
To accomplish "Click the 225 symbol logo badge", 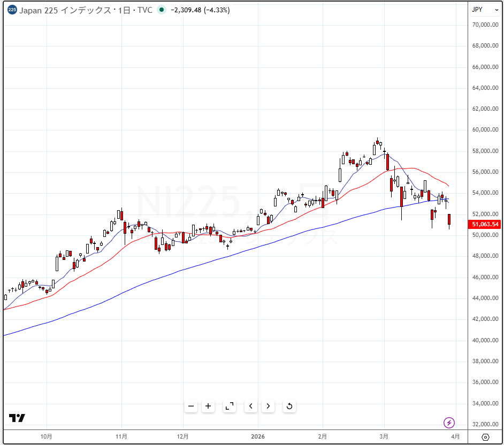I will click(x=12, y=10).
